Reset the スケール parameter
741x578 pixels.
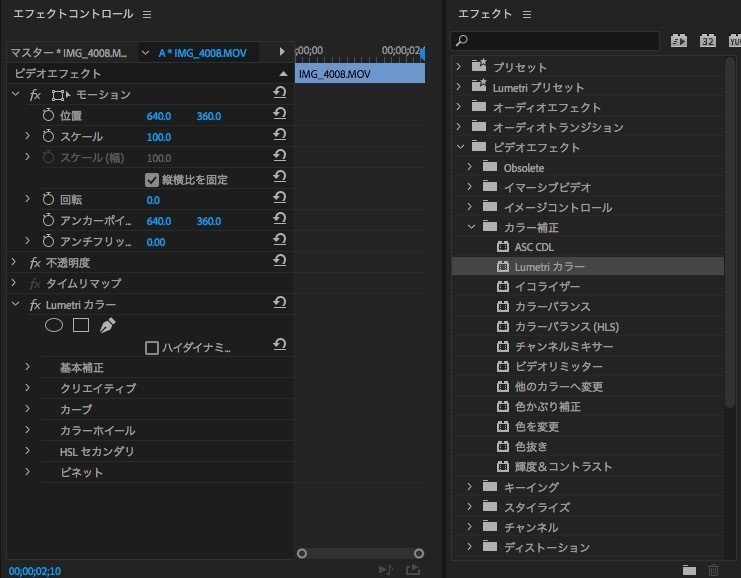280,135
